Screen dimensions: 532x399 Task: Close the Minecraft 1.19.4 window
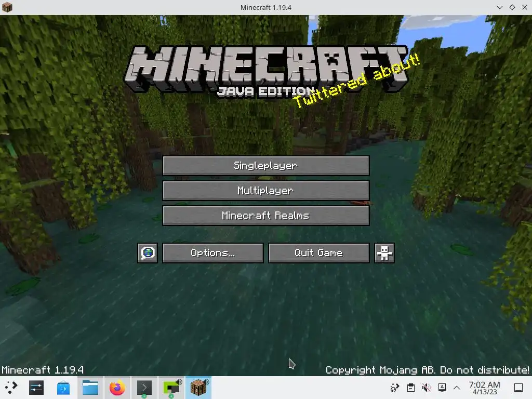(525, 7)
